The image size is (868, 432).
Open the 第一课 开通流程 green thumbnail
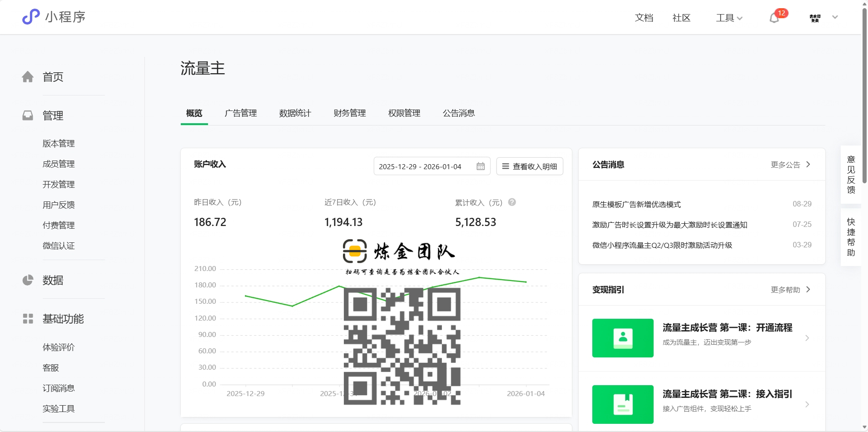pos(622,338)
